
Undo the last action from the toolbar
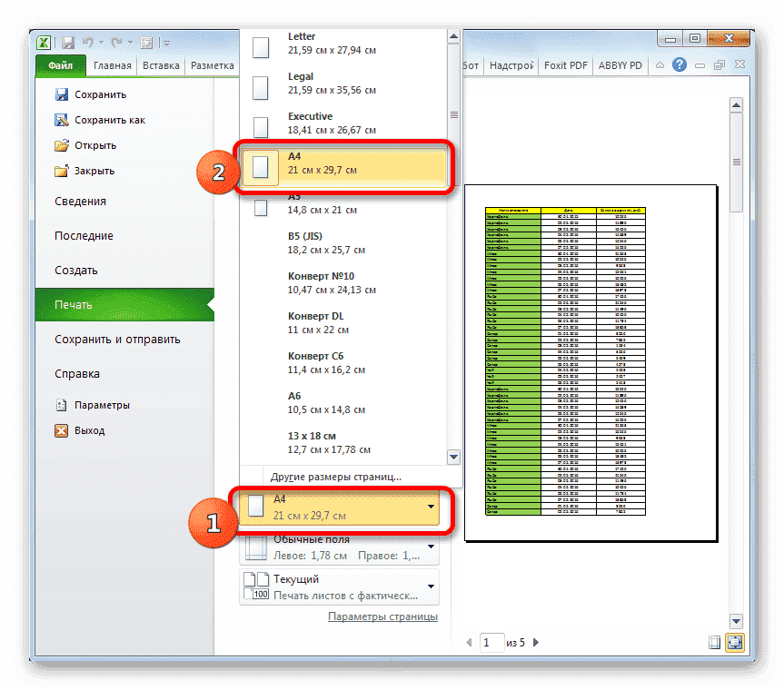(x=87, y=42)
